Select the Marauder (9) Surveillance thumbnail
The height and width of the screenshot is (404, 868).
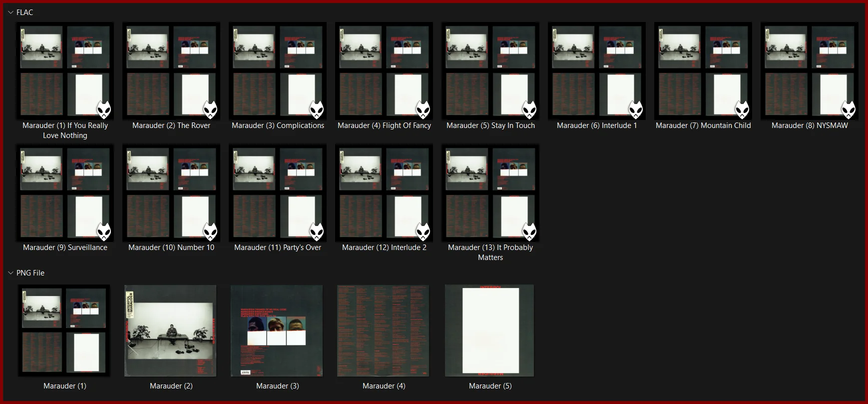65,192
